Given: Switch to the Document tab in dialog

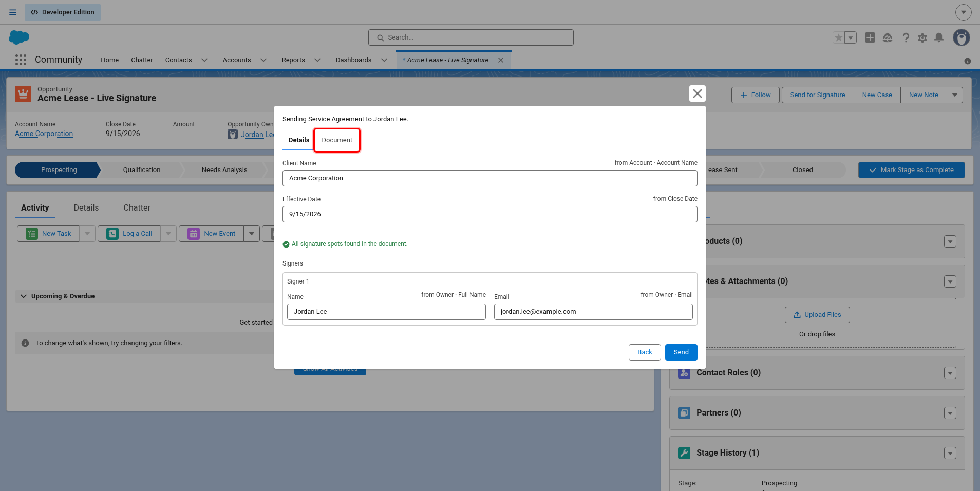Looking at the screenshot, I should pos(337,140).
